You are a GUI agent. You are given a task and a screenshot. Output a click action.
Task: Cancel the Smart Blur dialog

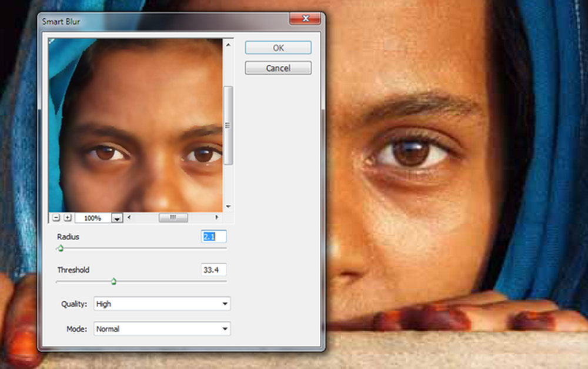(278, 68)
